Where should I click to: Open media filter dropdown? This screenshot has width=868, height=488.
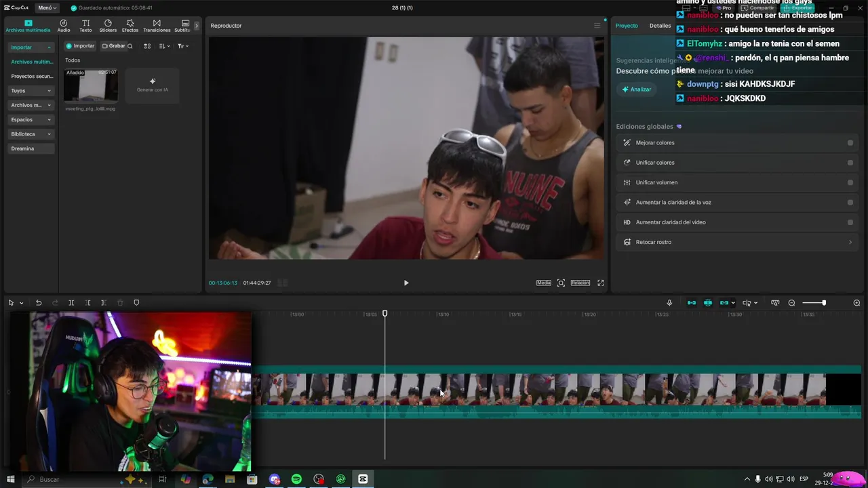183,46
